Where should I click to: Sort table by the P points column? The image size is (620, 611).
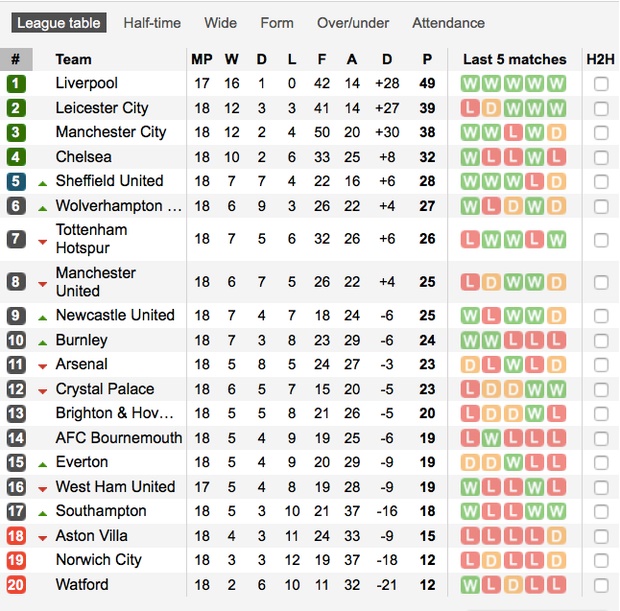click(428, 59)
